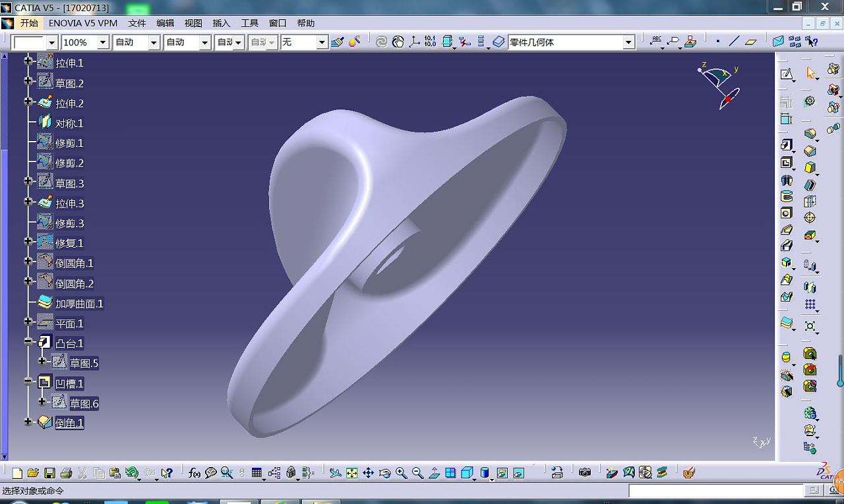Click the Zoom In magnifier icon
The image size is (844, 504).
point(402,473)
